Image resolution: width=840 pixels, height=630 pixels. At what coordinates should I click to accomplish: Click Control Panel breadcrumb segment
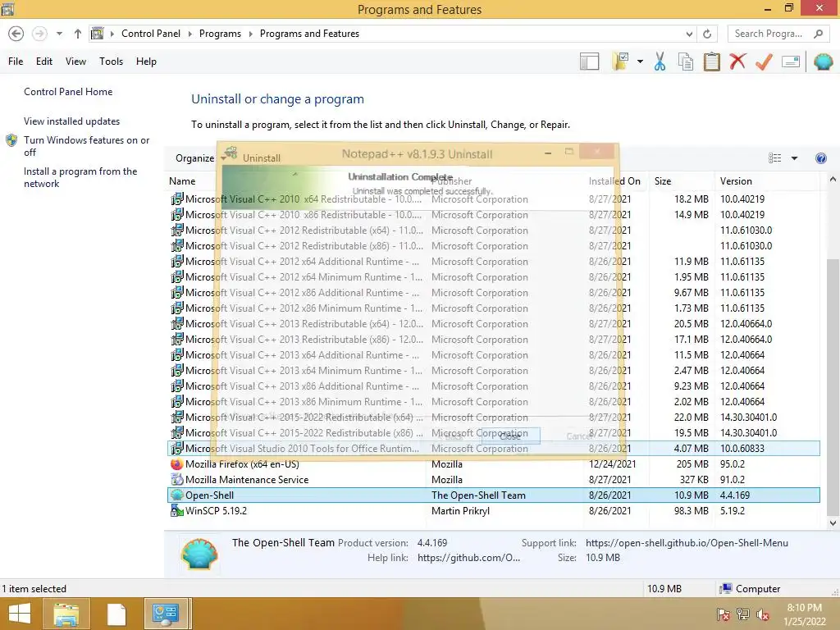click(x=151, y=34)
